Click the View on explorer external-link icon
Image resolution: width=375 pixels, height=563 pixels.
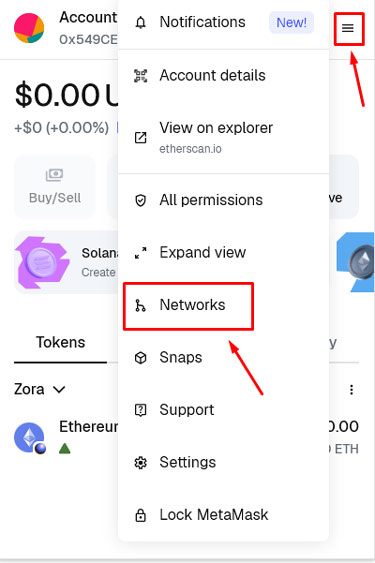[140, 138]
